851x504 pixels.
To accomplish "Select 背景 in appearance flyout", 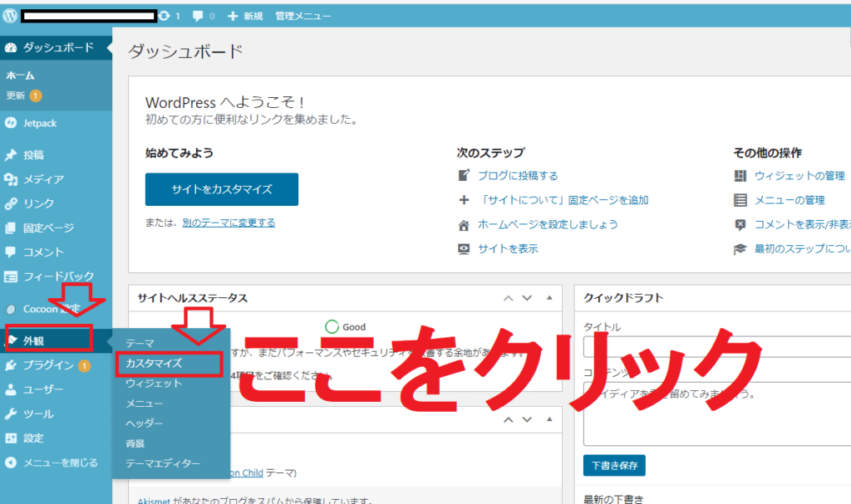I will coord(135,443).
